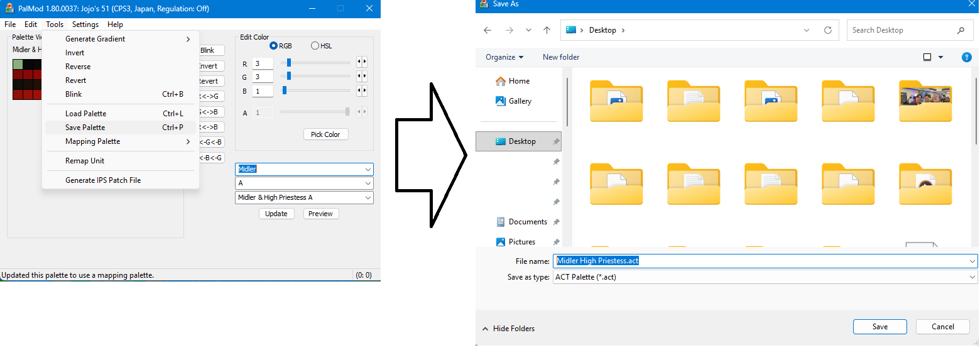
Task: Collapse the dialog with Hide Folders
Action: click(x=508, y=328)
